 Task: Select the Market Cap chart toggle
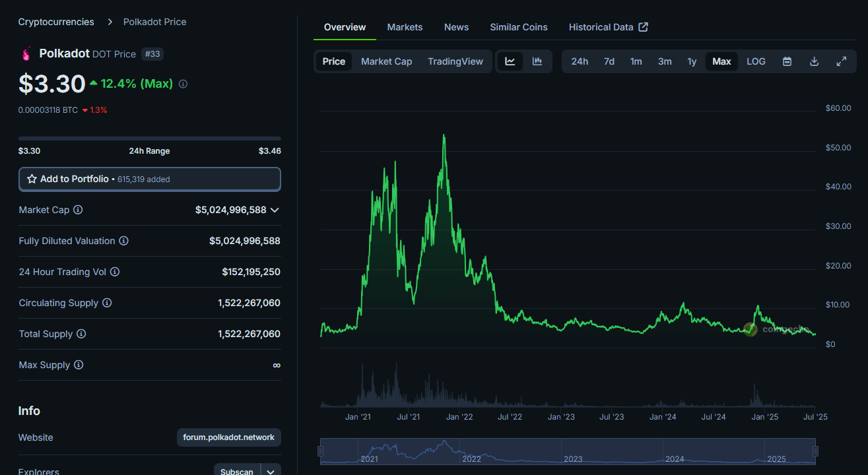coord(387,61)
